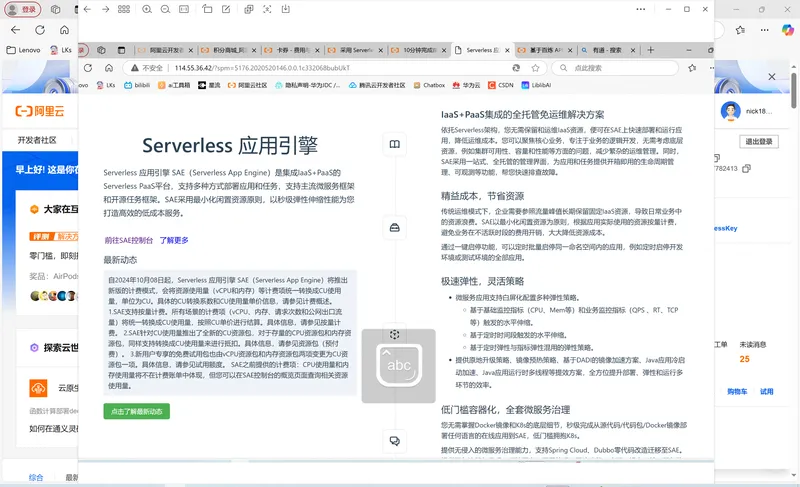Copy the account ID with copy icon
Screen dimensions: 800x487
coord(746,168)
